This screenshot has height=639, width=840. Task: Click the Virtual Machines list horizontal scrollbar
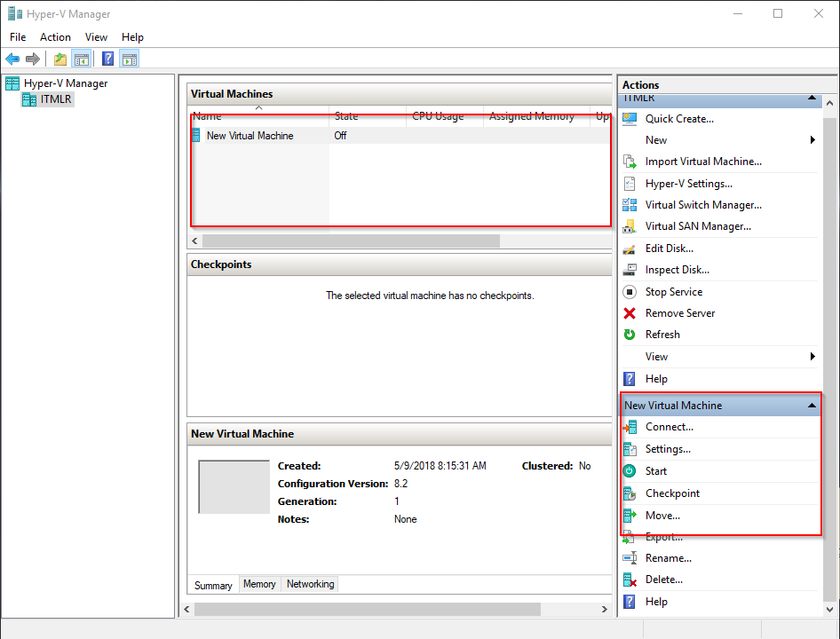[351, 241]
